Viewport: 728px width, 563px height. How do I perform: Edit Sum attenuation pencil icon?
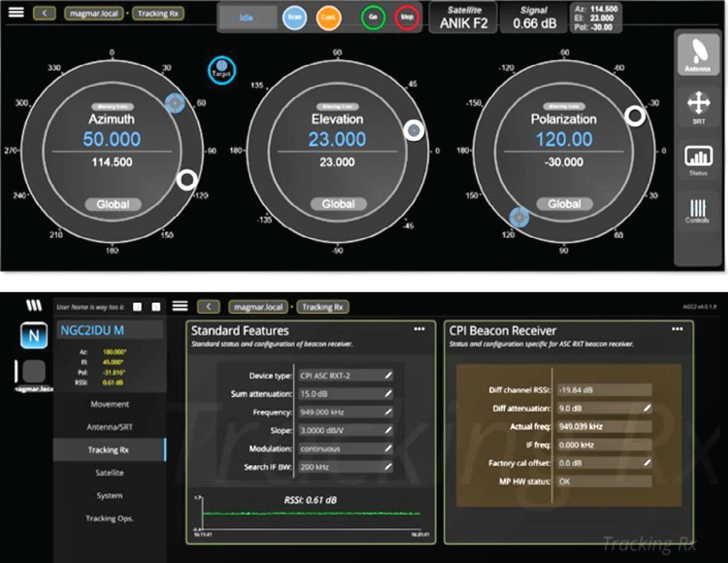[388, 393]
